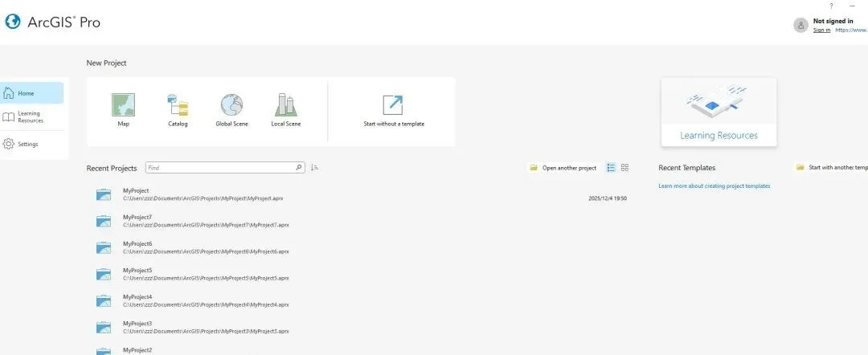Screen dimensions: 868x355
Task: Click Start with another template
Action: click(832, 167)
